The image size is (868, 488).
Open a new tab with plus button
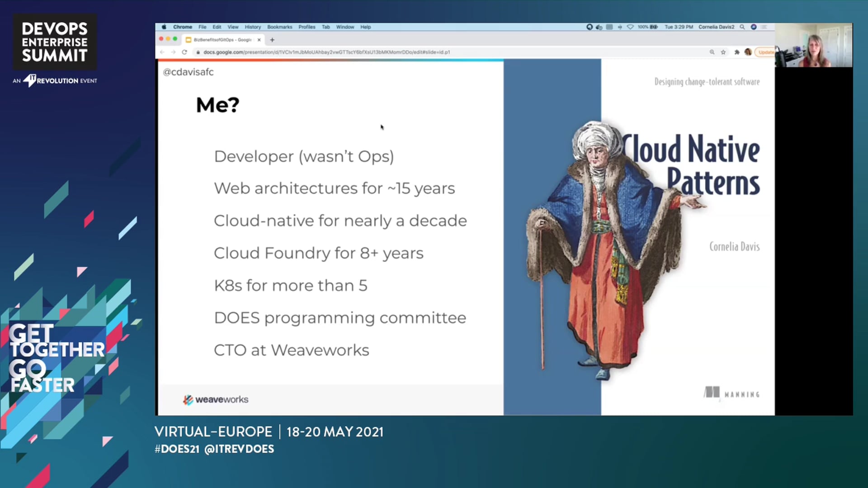(272, 40)
